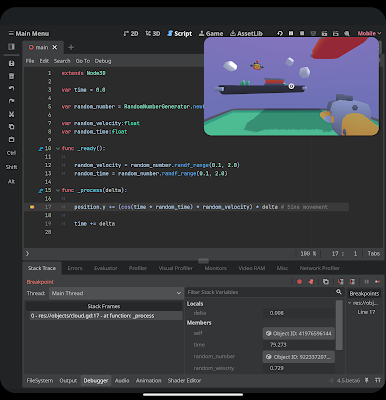This screenshot has height=400, width=386.
Task: Switch to the 2D workspace
Action: (x=131, y=33)
